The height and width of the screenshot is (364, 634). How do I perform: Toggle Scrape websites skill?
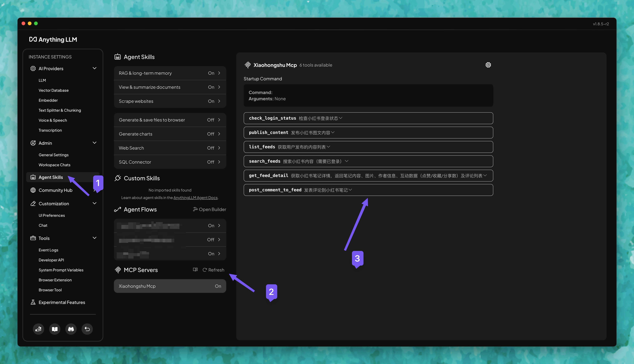[170, 101]
